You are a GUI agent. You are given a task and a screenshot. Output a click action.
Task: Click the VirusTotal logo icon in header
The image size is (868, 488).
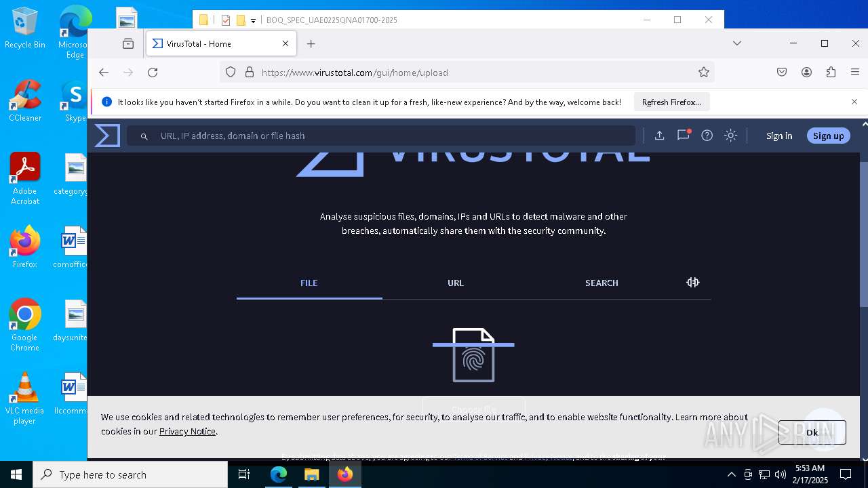point(107,136)
